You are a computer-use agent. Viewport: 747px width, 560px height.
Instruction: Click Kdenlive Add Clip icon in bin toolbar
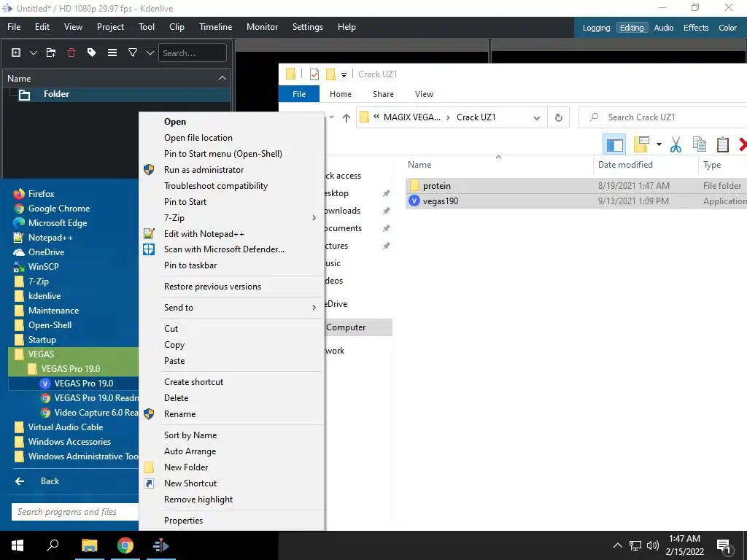pyautogui.click(x=16, y=52)
